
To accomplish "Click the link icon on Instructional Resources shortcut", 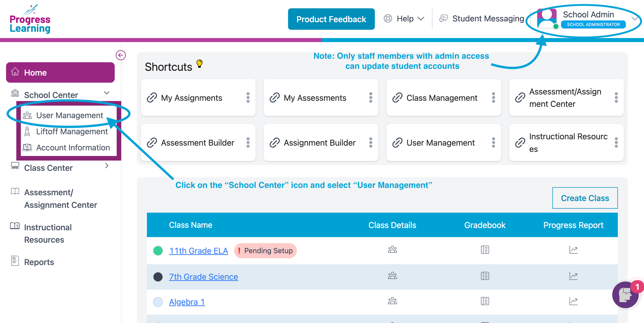I will 520,143.
